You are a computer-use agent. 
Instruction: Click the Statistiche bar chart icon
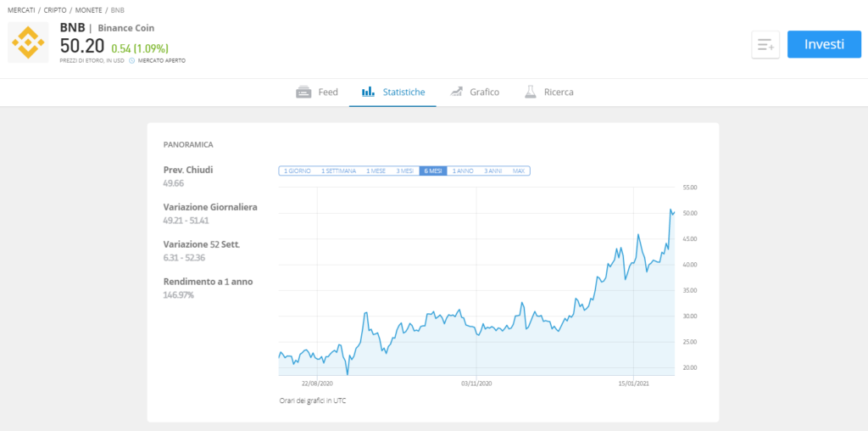click(368, 92)
